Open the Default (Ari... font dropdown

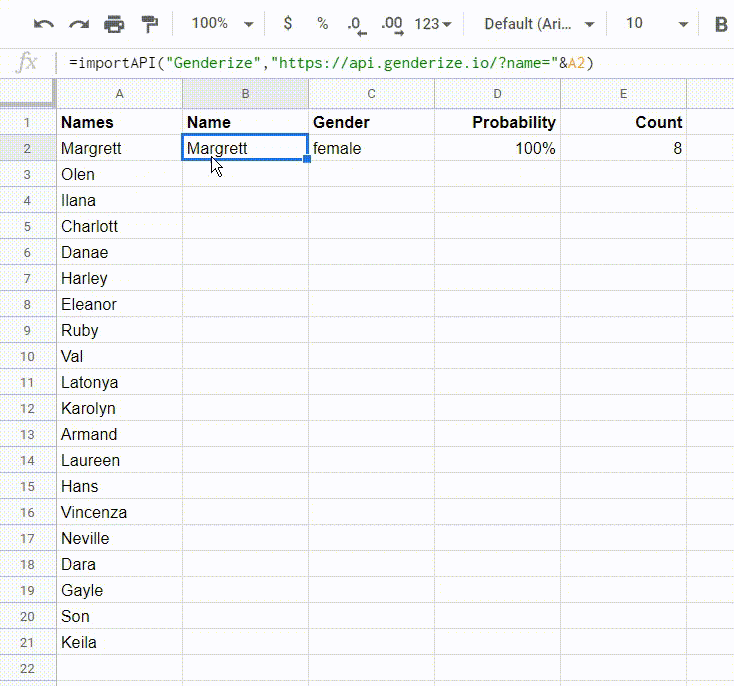pos(539,23)
